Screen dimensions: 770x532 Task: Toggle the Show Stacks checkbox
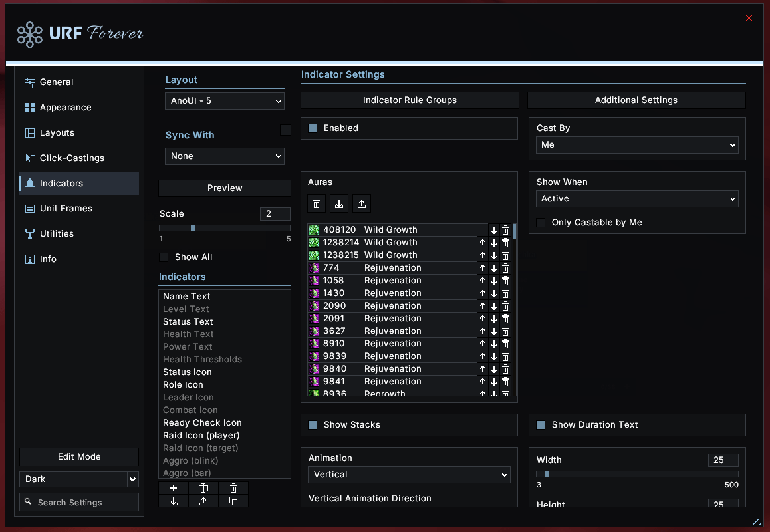[x=313, y=425]
